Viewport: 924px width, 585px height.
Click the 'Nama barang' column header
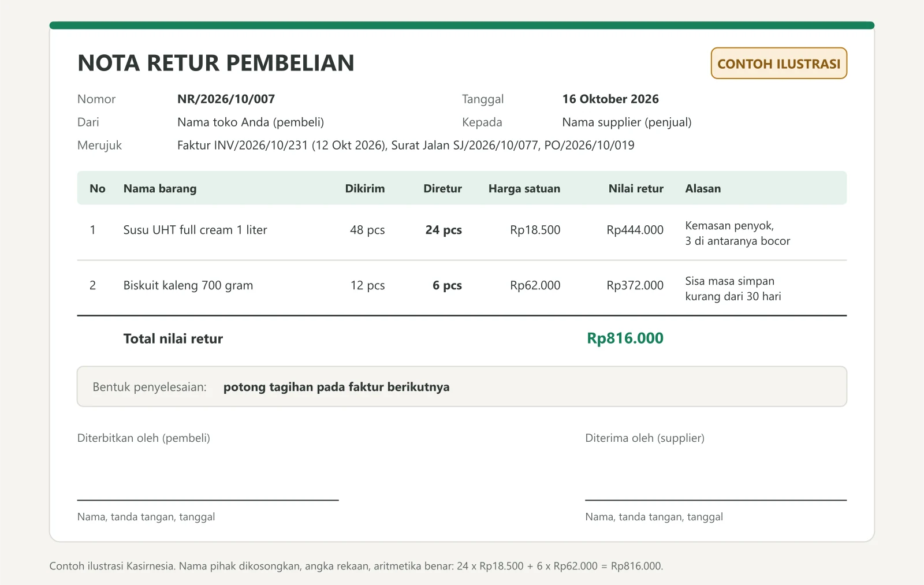tap(160, 188)
